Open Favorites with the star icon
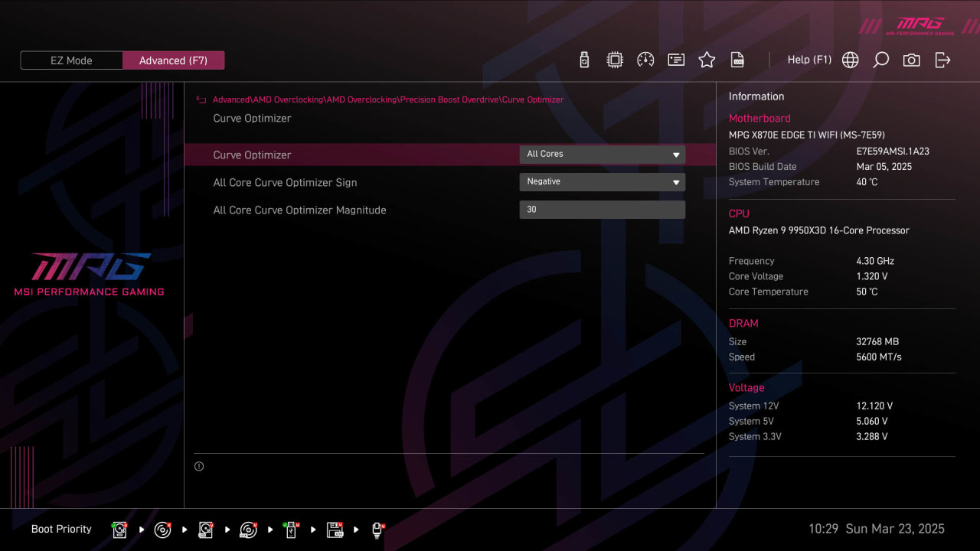The image size is (980, 551). (x=707, y=60)
